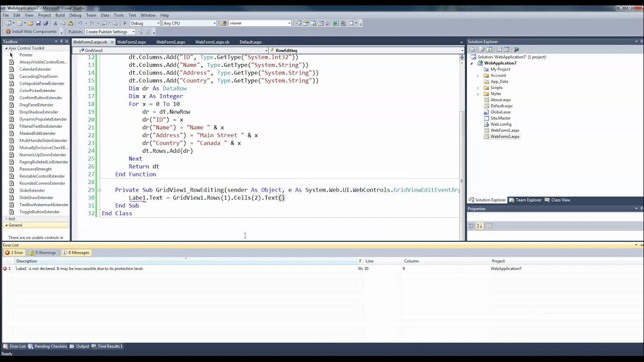This screenshot has width=644, height=362.
Task: Open the GridView1 class dropdown
Action: pos(266,50)
